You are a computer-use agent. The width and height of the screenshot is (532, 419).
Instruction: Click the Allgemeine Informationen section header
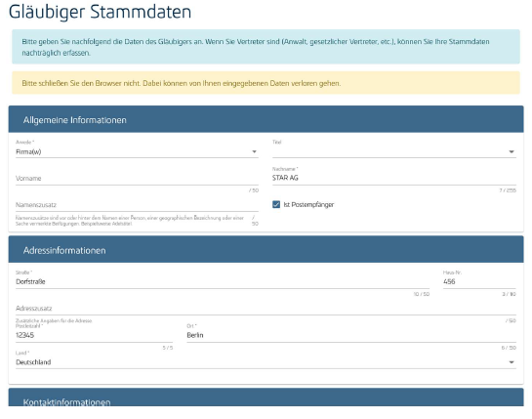[x=266, y=119]
